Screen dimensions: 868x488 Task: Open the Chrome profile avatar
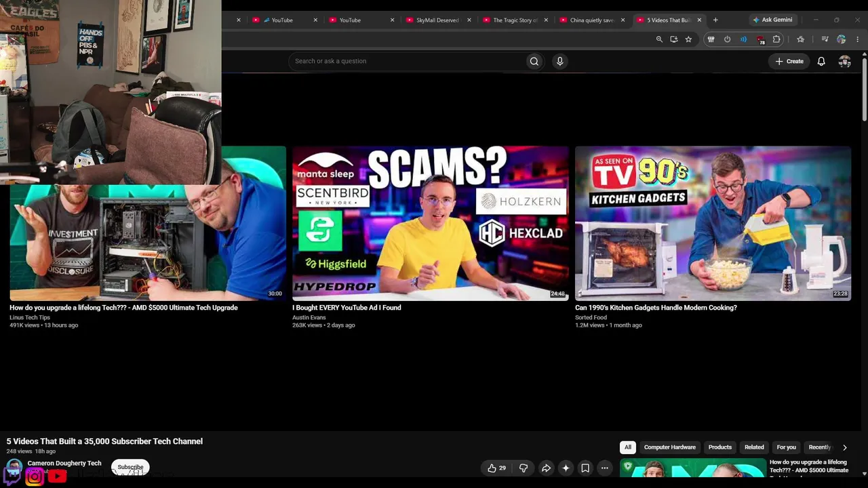842,39
